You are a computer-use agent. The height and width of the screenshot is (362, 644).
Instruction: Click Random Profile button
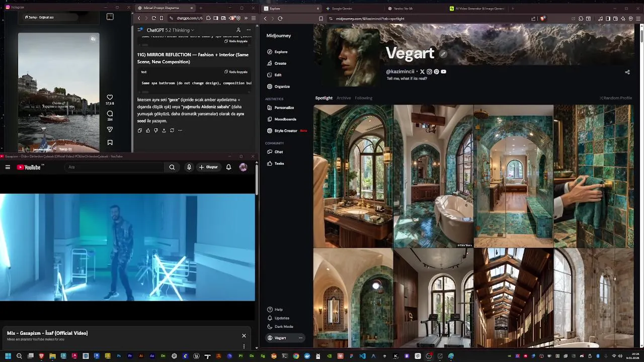pyautogui.click(x=616, y=98)
